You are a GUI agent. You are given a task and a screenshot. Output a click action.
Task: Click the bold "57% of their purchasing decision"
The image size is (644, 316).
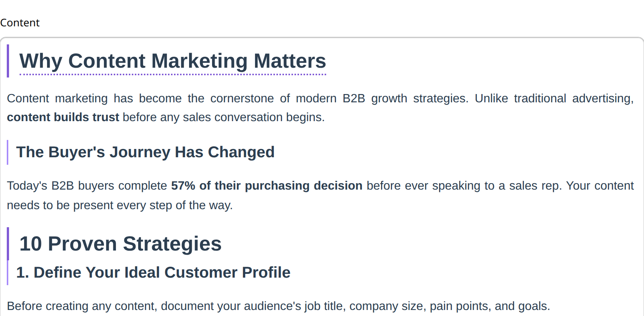267,186
